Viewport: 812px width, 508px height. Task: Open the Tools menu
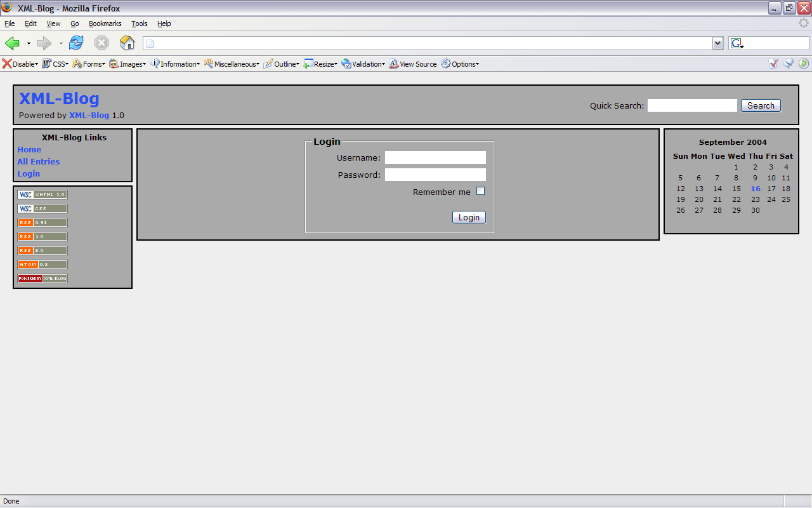click(139, 23)
